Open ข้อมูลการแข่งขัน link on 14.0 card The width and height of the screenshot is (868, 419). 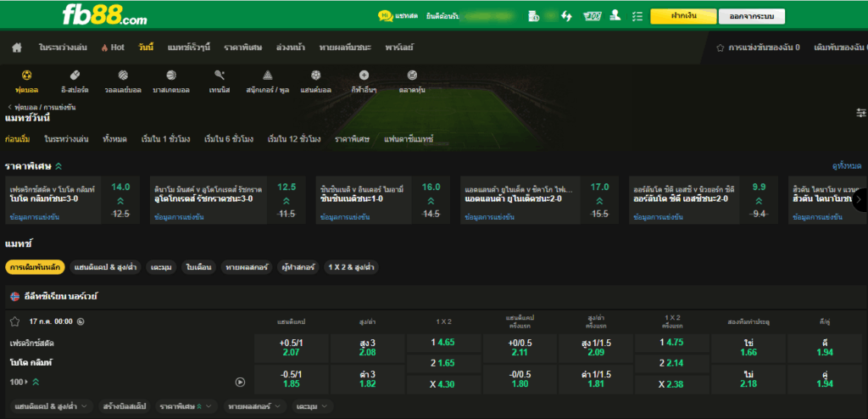(x=34, y=217)
